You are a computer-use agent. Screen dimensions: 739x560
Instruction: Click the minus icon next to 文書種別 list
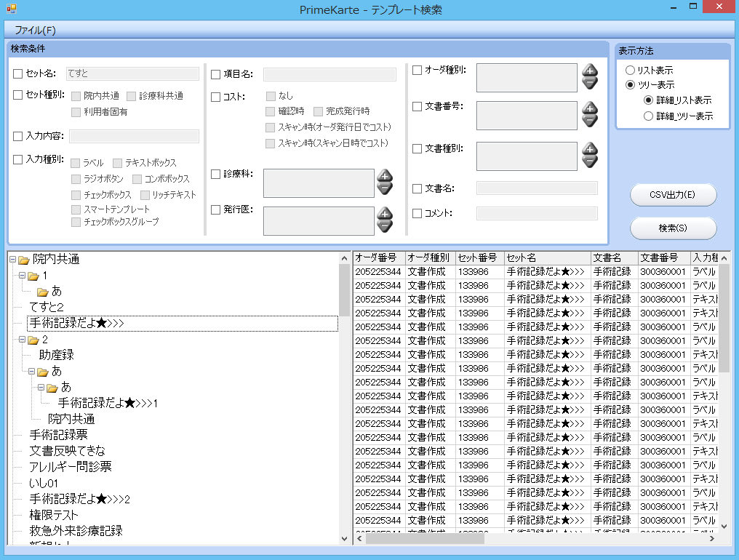590,161
